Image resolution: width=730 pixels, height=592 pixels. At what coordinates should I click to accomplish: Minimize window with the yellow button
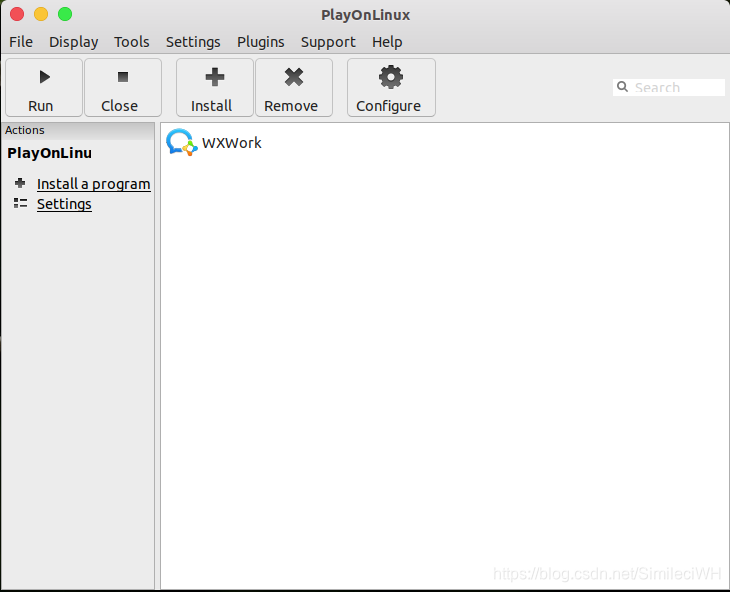[41, 14]
